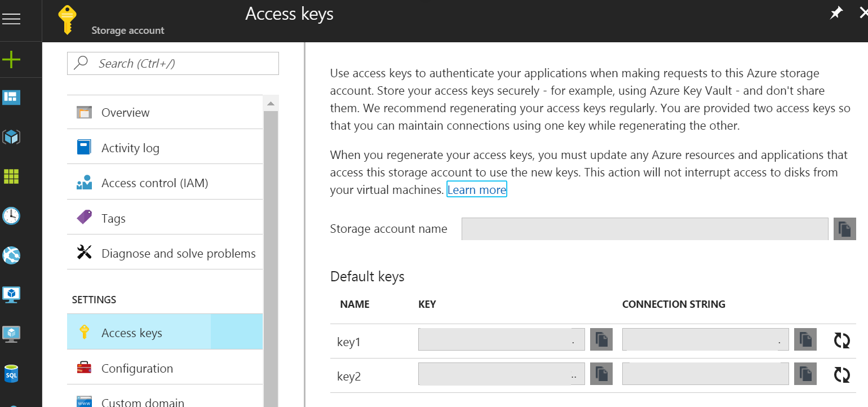This screenshot has width=868, height=407.
Task: Open the All resources green grid icon
Action: [x=11, y=176]
